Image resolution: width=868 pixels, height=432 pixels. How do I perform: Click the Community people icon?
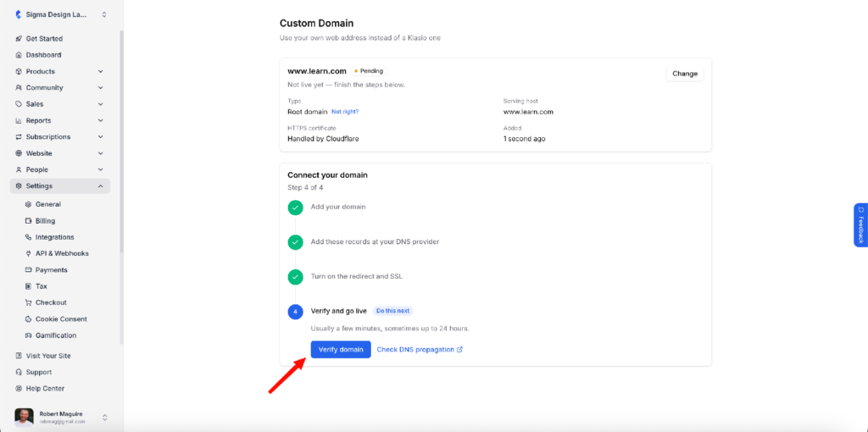click(x=19, y=88)
